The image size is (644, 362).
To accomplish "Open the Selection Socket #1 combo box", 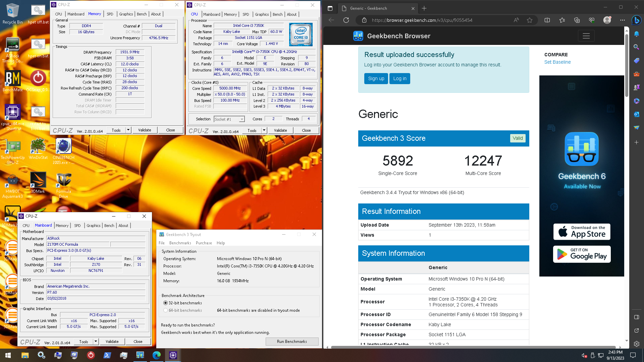I will (x=229, y=119).
